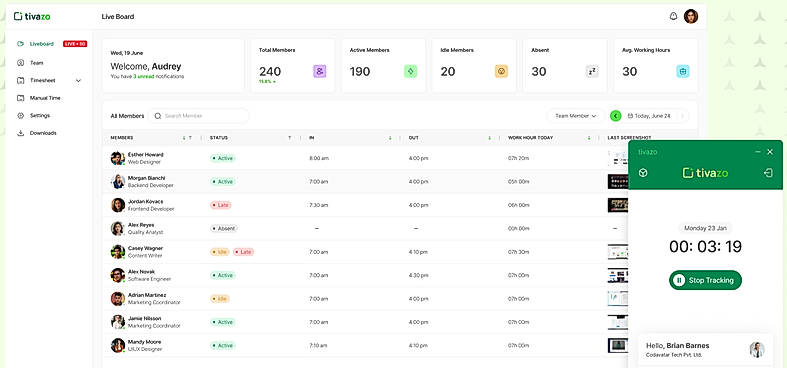Click the Absent sleep icon
Screen dimensions: 787x368
click(592, 71)
